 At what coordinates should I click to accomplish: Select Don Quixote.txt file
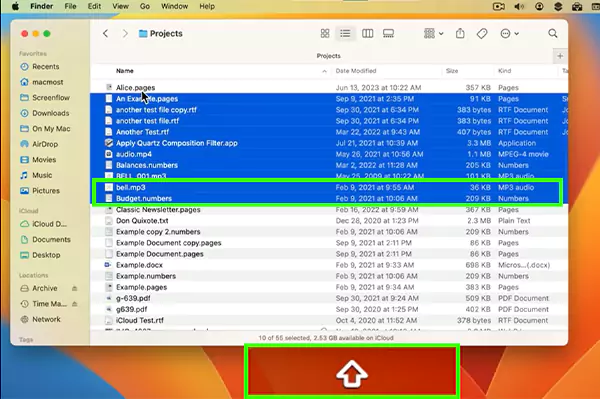[329, 221]
